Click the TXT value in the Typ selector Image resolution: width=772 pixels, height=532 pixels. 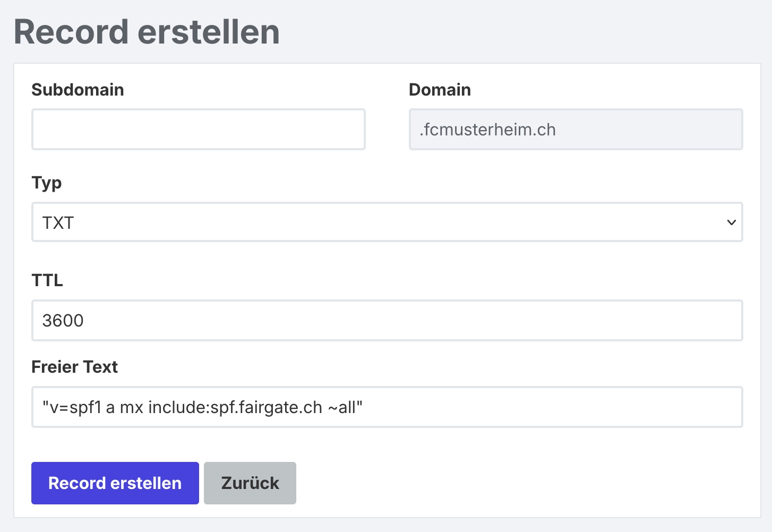click(x=58, y=223)
